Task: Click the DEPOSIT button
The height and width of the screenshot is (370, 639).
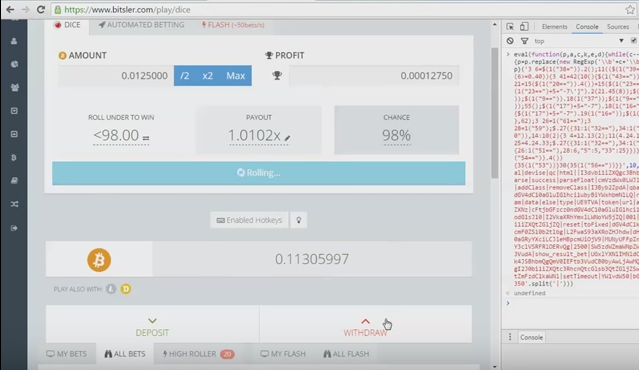Action: (x=152, y=324)
